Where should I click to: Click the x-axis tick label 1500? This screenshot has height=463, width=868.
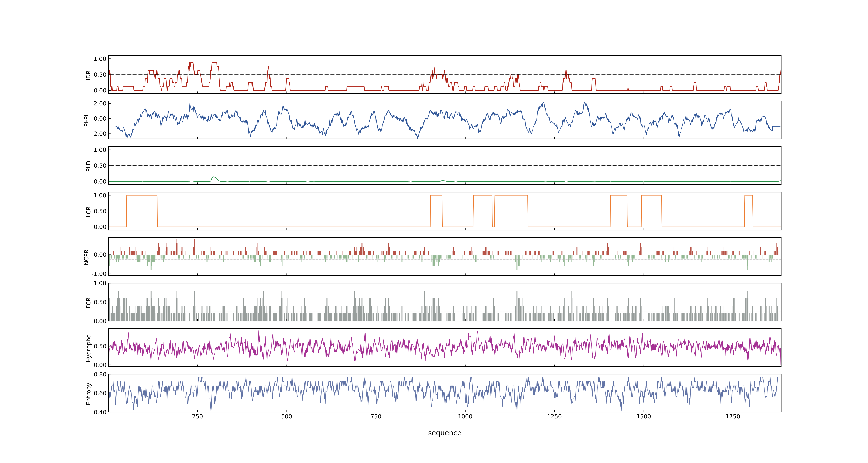point(644,416)
